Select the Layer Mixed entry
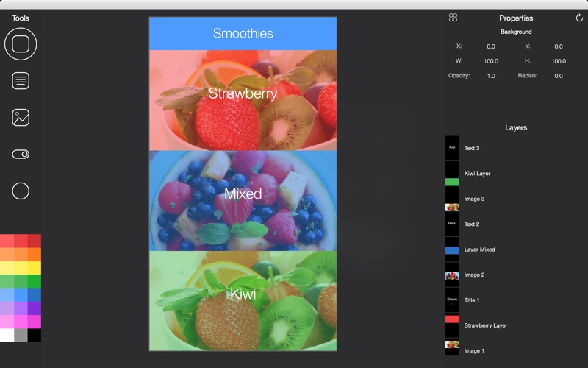The image size is (588, 368). [479, 250]
